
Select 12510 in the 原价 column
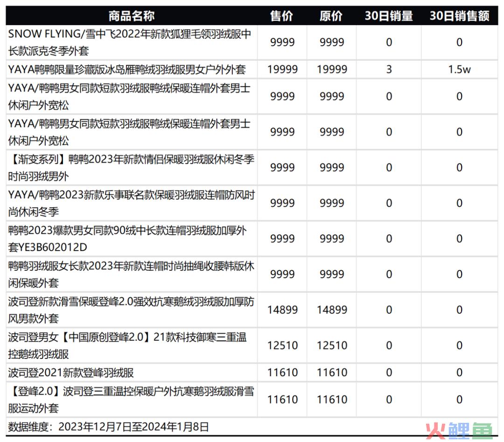pyautogui.click(x=332, y=345)
